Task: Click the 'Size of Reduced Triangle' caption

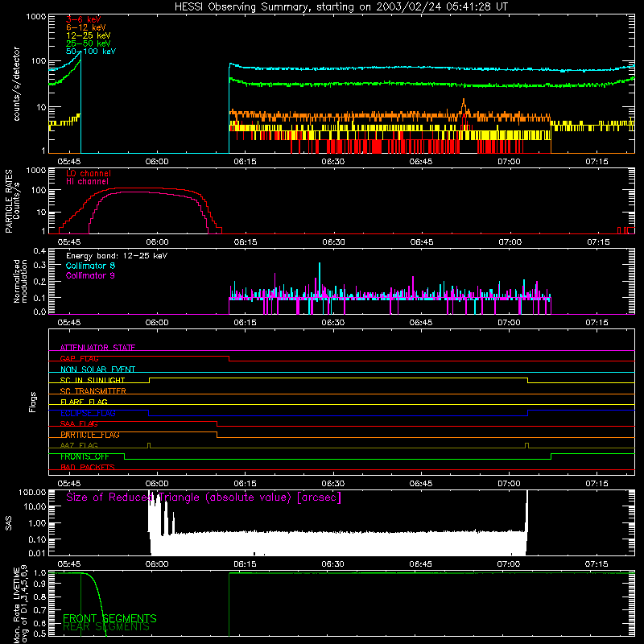Action: point(204,497)
